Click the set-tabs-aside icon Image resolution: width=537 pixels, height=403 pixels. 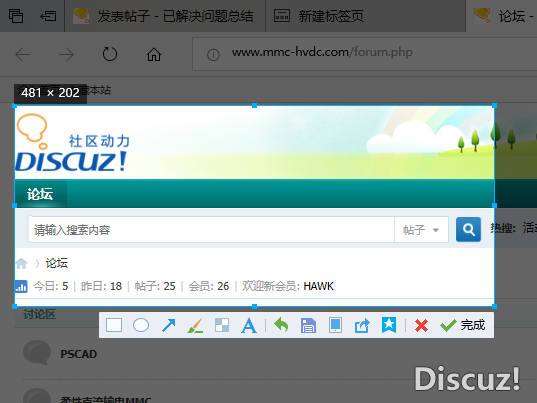pyautogui.click(x=48, y=16)
